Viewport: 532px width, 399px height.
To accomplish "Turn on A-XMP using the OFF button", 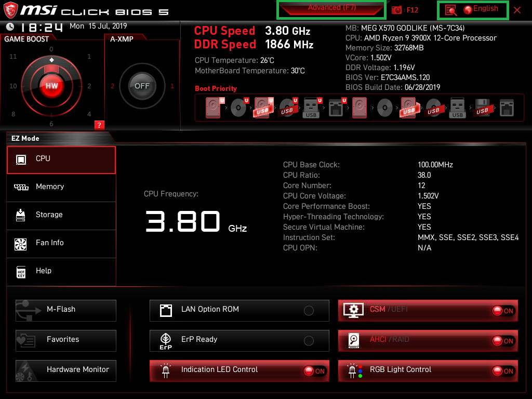I will pos(142,86).
